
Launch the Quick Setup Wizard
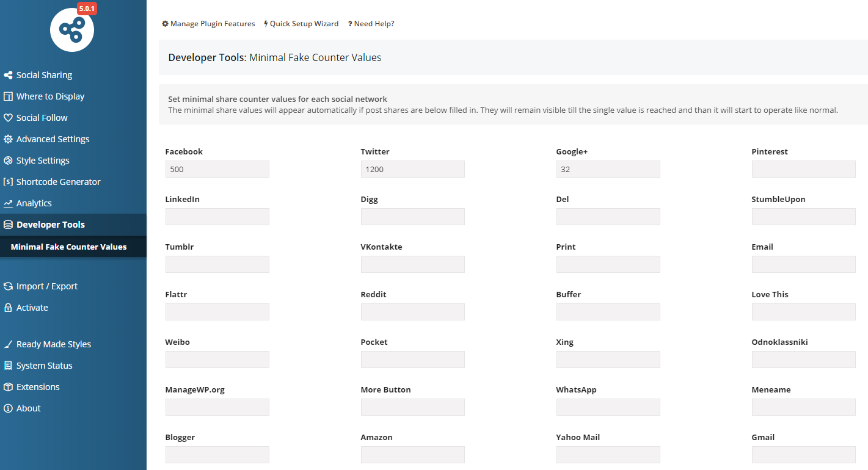pyautogui.click(x=301, y=24)
